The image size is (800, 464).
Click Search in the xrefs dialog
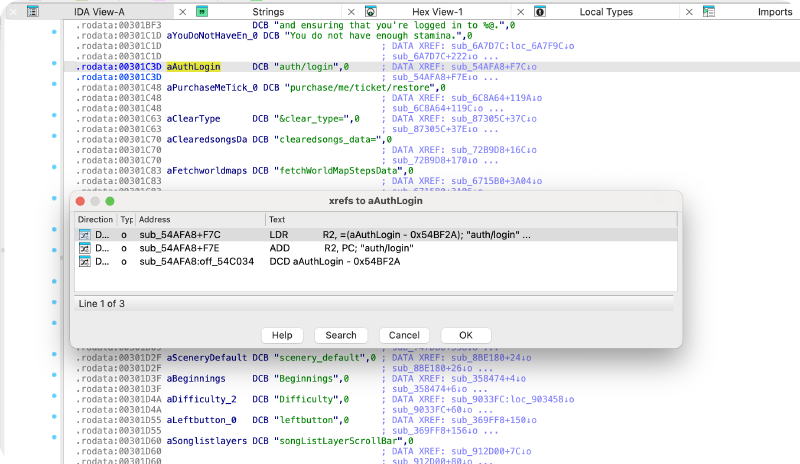(340, 335)
